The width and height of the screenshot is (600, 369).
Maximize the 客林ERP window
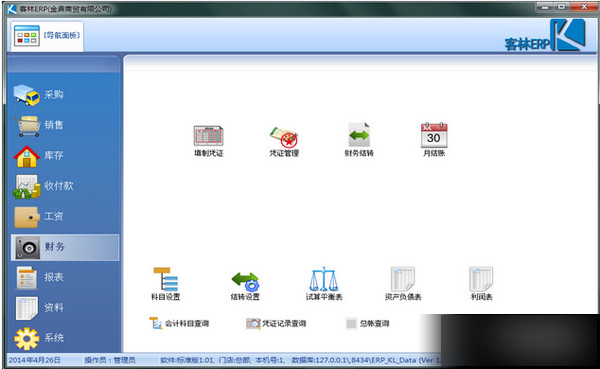(561, 7)
